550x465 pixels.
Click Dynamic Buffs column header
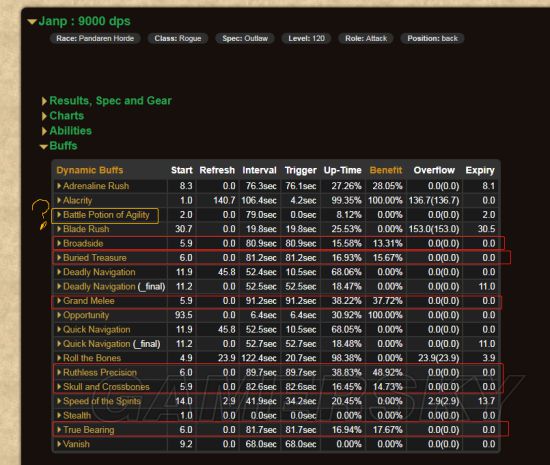(x=90, y=170)
